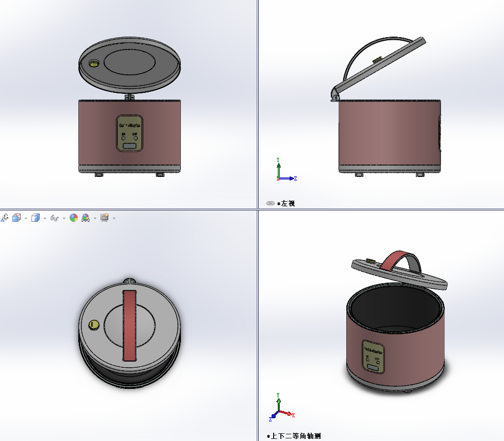Select the yellow steam valve in the top view

pos(94,325)
